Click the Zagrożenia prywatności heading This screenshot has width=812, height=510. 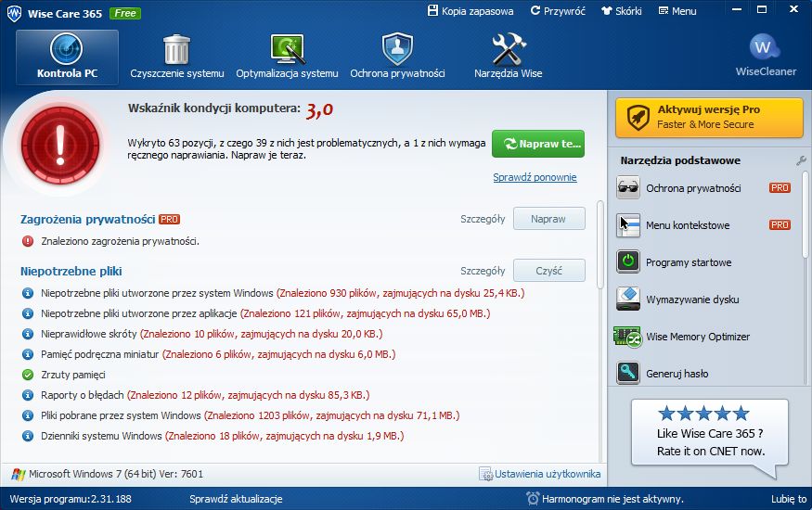(x=87, y=220)
